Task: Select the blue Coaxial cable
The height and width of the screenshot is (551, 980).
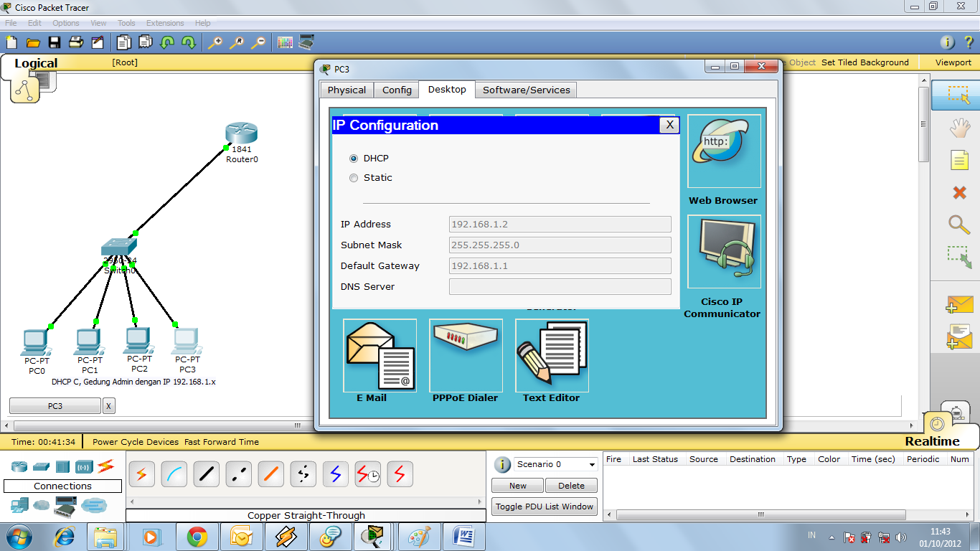Action: 335,474
